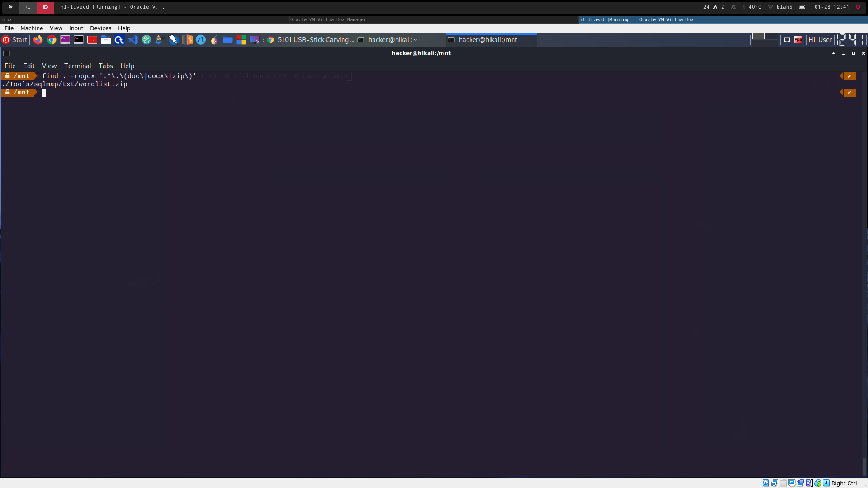Screen dimensions: 868x488
Task: Switch to hacker@hlkali:~ terminal tab
Action: tap(392, 40)
